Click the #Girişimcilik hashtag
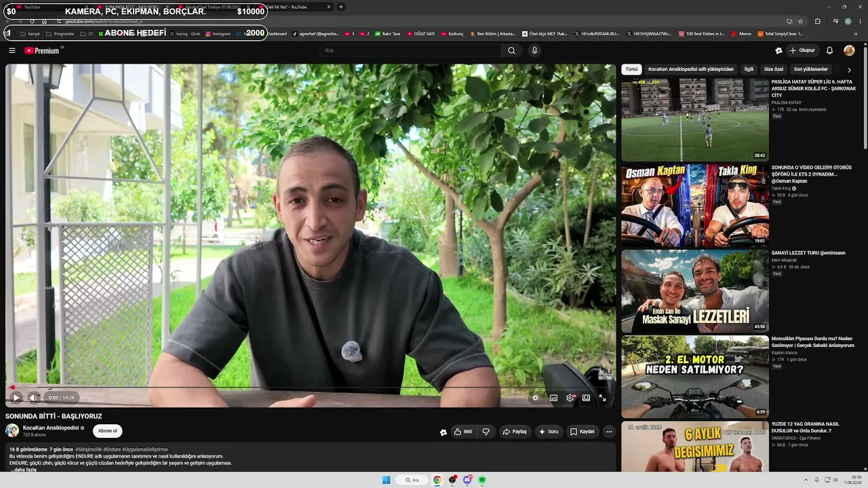 click(88, 449)
